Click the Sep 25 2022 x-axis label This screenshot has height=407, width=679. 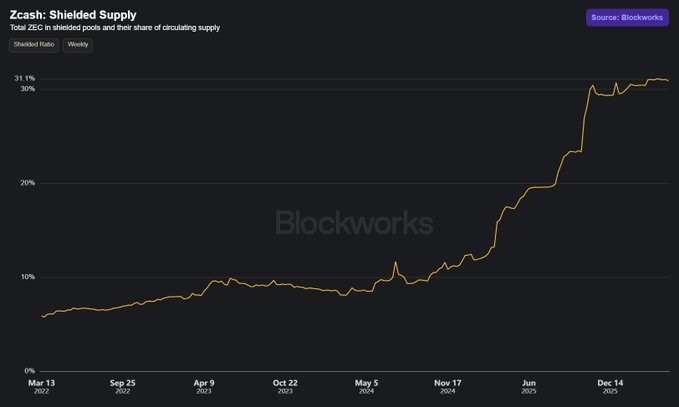coord(123,386)
